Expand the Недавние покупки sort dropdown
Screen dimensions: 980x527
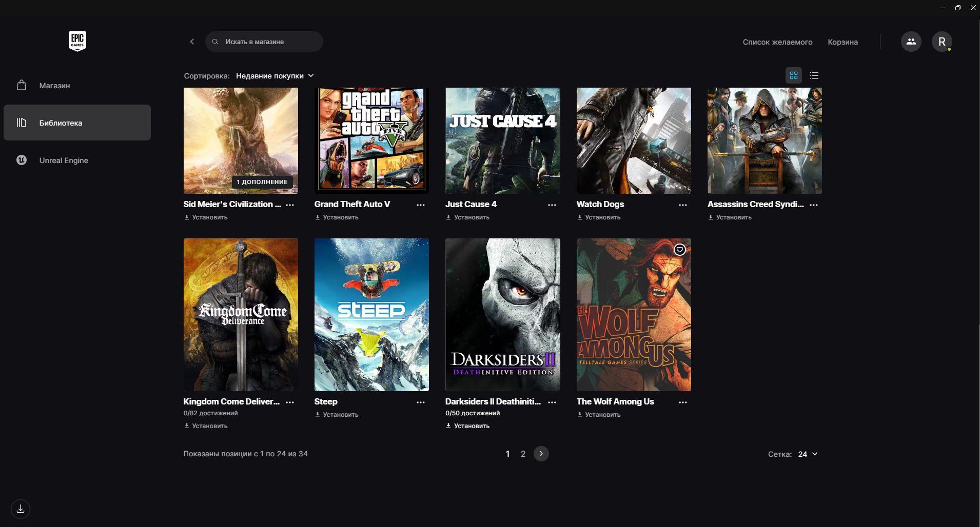[x=275, y=76]
